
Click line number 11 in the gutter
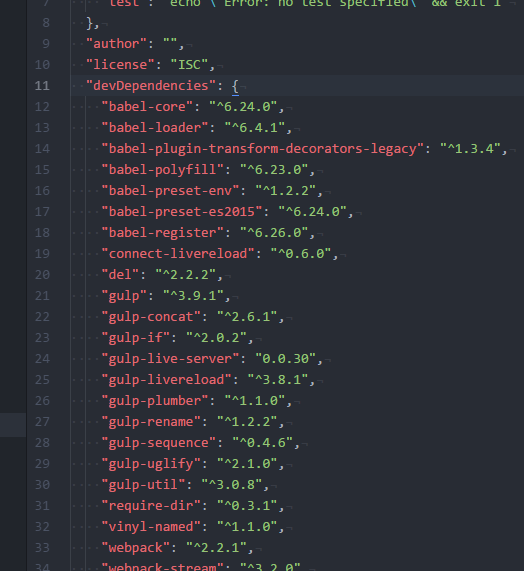pyautogui.click(x=42, y=86)
